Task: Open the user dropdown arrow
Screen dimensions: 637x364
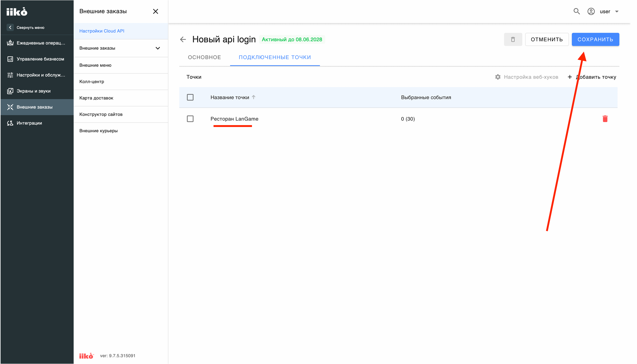Action: (617, 11)
